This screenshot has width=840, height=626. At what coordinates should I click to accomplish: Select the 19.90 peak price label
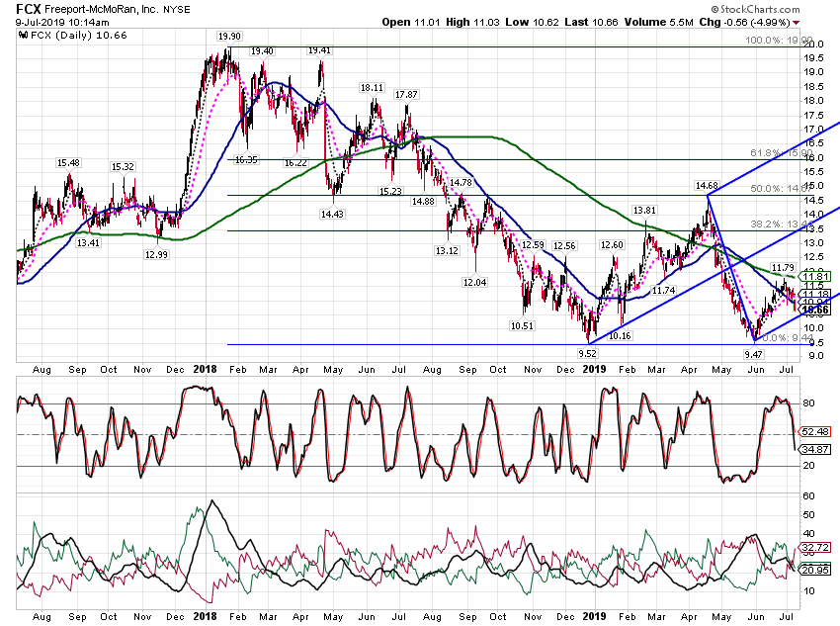point(229,37)
